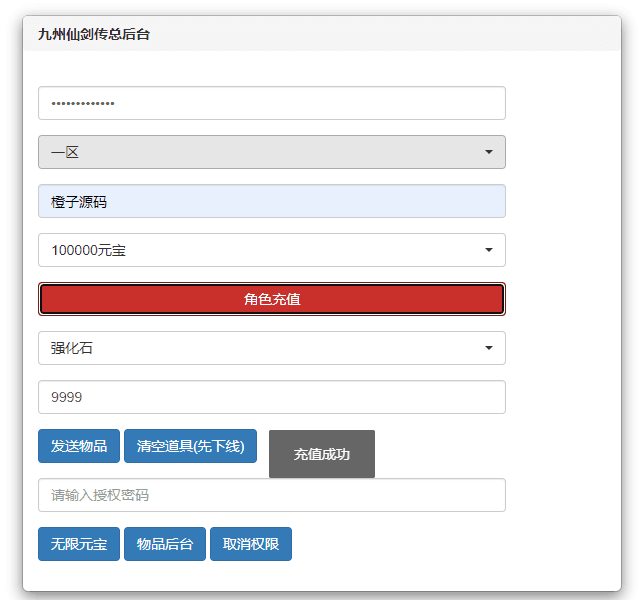Image resolution: width=642 pixels, height=600 pixels.
Task: Focus the 橙子源码 character name field
Action: point(271,201)
